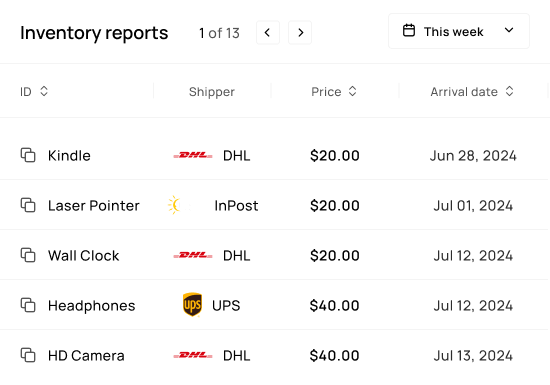The image size is (550, 385).
Task: Click the DHL logo in the Kindle row
Action: click(x=193, y=155)
